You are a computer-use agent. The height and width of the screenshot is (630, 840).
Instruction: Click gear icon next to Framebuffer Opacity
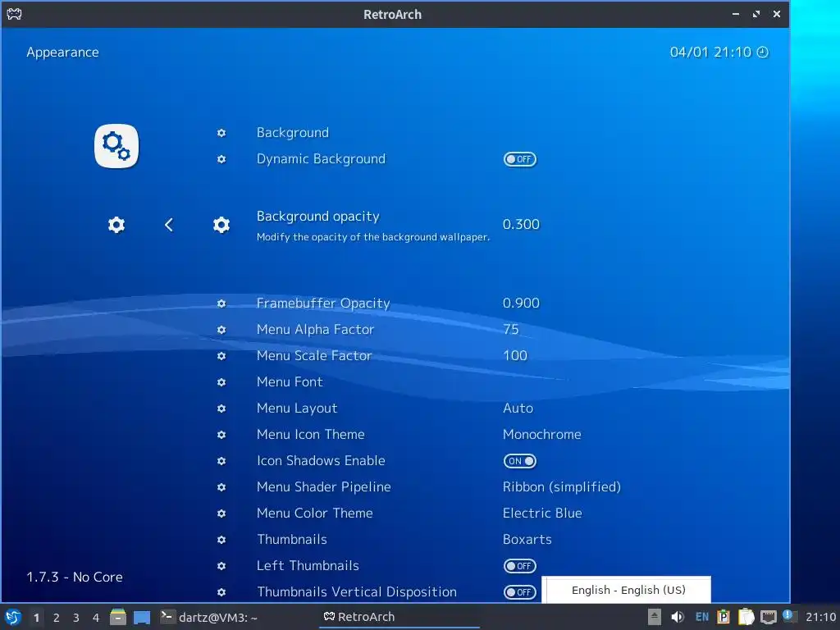click(221, 304)
